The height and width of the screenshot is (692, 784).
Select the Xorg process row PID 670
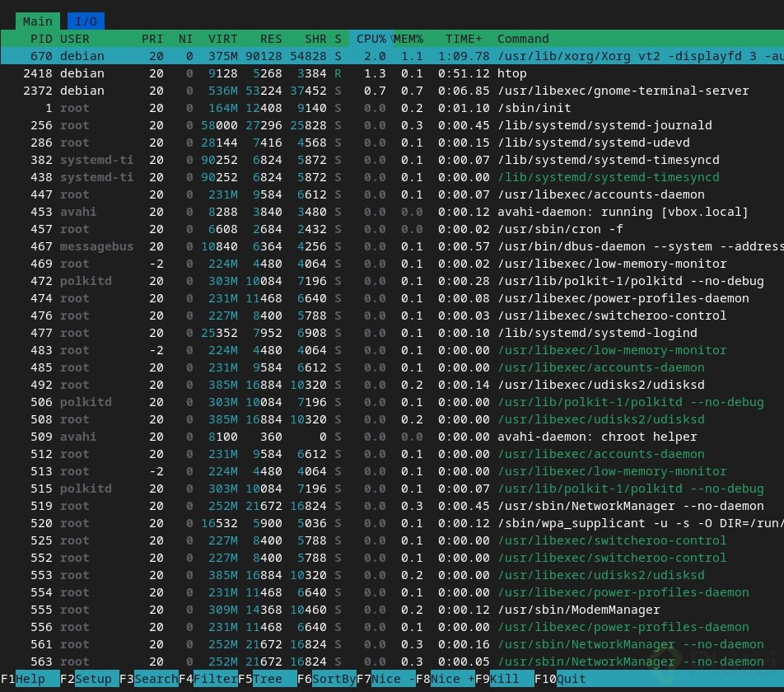(392, 56)
